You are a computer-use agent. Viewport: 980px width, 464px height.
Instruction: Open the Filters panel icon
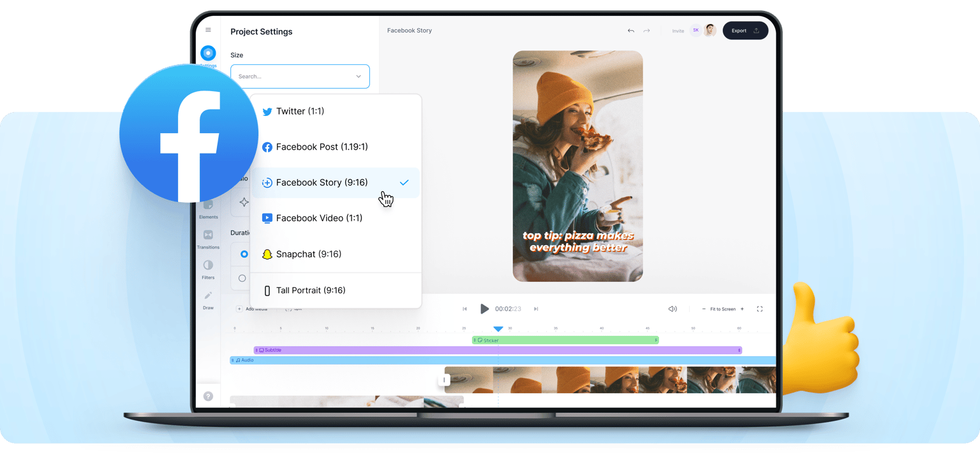pyautogui.click(x=208, y=265)
